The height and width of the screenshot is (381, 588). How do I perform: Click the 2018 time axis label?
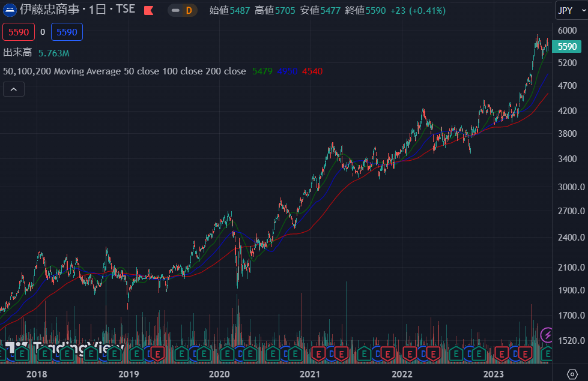(x=37, y=374)
